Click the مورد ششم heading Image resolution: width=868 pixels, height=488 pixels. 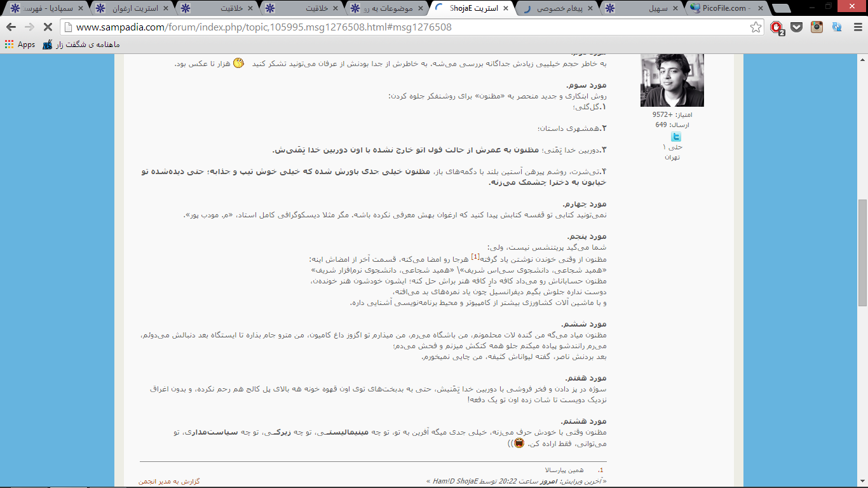[585, 323]
